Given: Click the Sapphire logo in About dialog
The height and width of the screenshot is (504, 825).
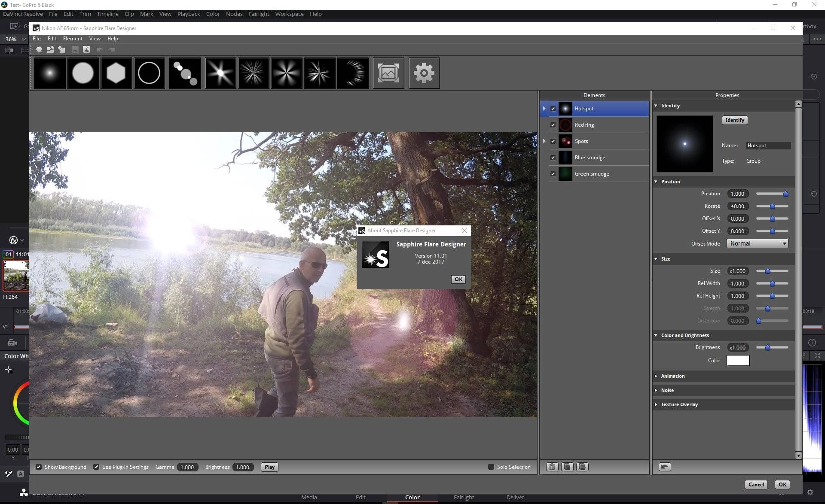Looking at the screenshot, I should click(376, 255).
